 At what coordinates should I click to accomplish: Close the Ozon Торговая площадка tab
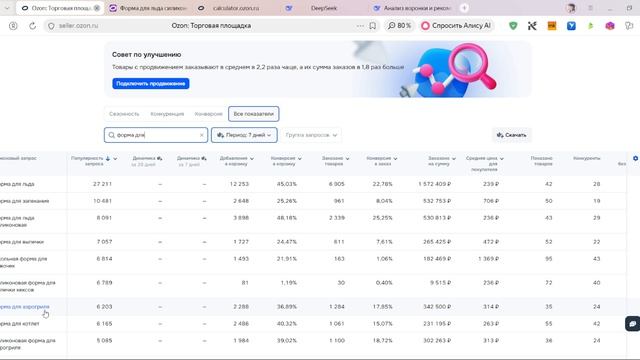(97, 8)
